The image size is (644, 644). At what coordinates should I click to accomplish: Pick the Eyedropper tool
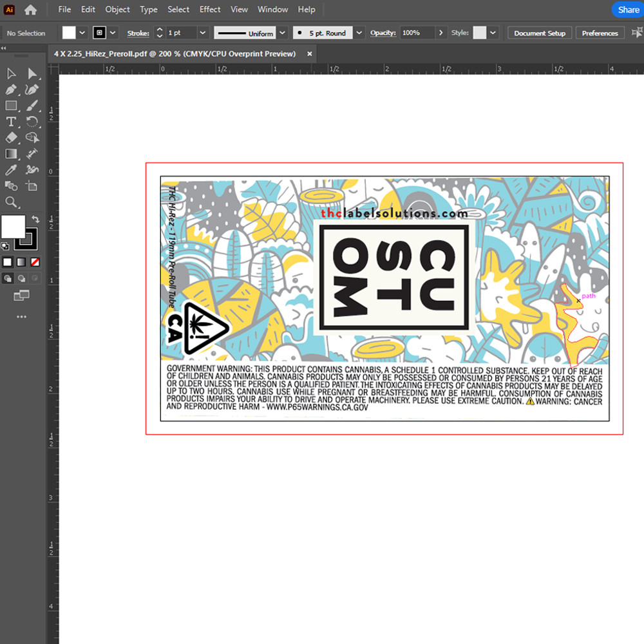pos(11,170)
